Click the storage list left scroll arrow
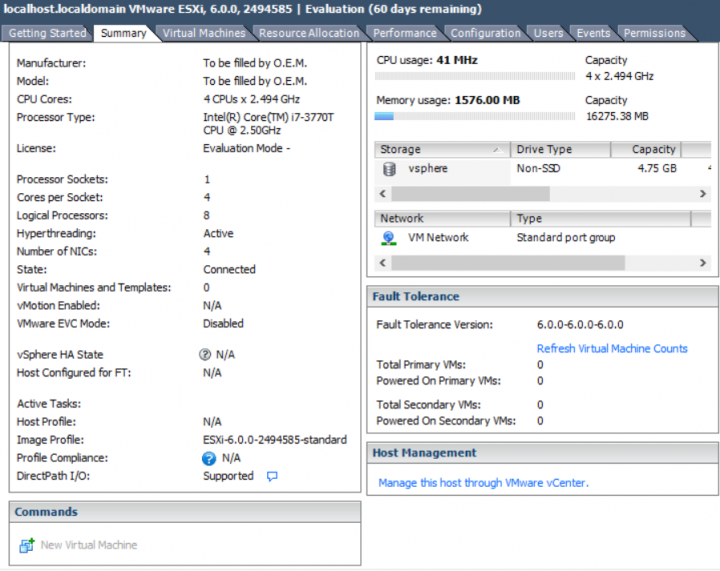Screen dimensions: 720x571 382,194
